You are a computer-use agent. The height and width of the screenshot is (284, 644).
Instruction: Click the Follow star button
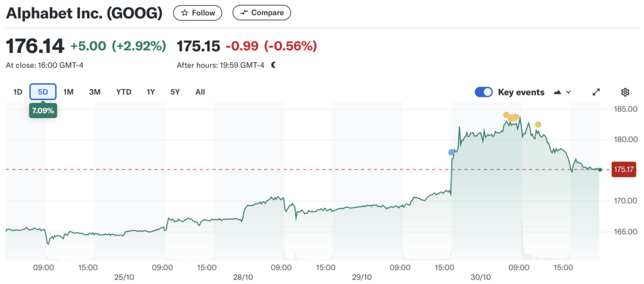click(x=197, y=13)
